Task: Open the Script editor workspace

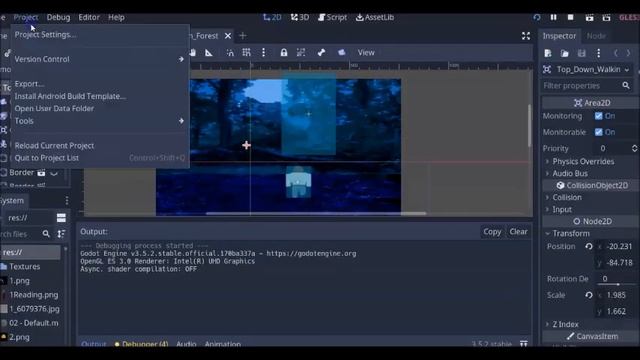Action: 332,17
